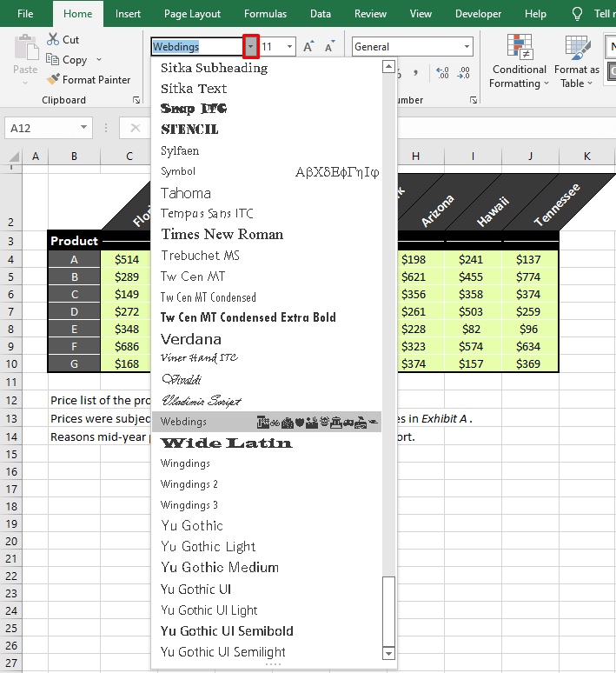Expand the Copy options arrow
Screen dimensions: 616x673
pyautogui.click(x=99, y=59)
